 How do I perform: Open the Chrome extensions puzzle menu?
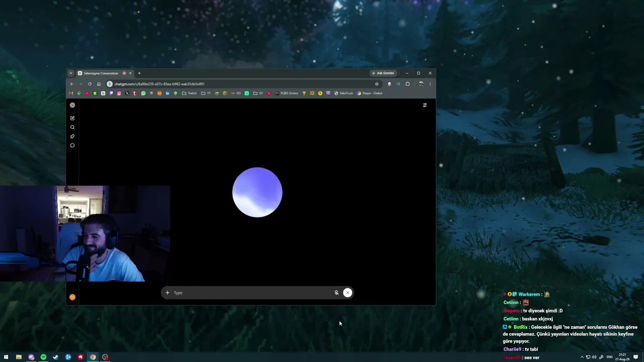coord(408,84)
